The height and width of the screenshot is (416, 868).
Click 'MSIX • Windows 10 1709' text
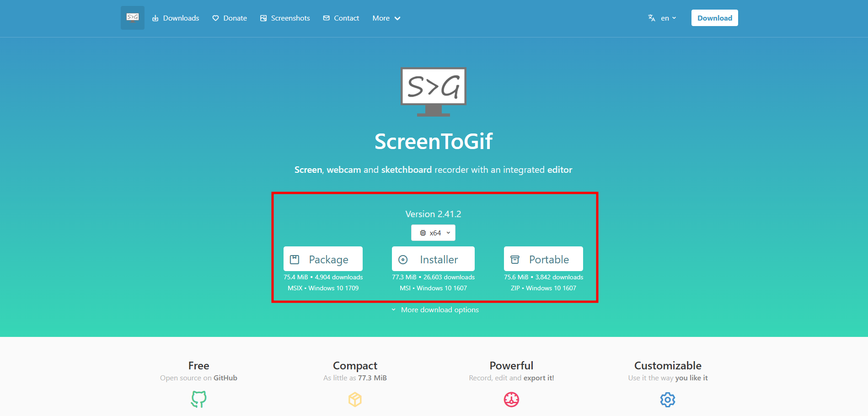[x=323, y=288]
